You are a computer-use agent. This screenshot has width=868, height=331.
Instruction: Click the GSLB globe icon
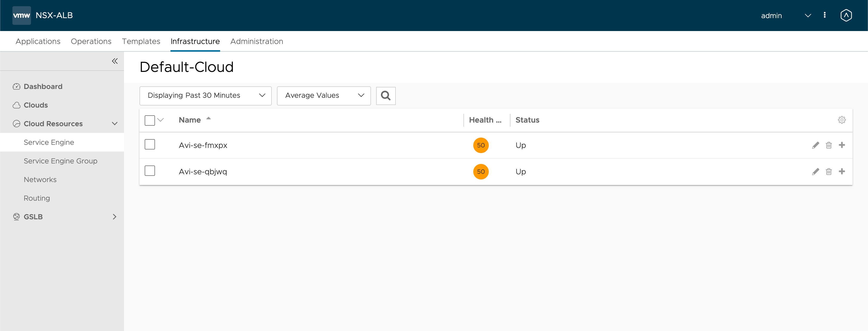coord(17,217)
